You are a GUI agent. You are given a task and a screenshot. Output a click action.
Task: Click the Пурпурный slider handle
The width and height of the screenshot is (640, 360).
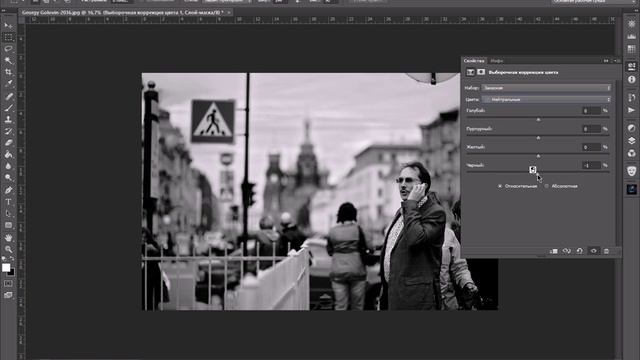[x=538, y=138]
